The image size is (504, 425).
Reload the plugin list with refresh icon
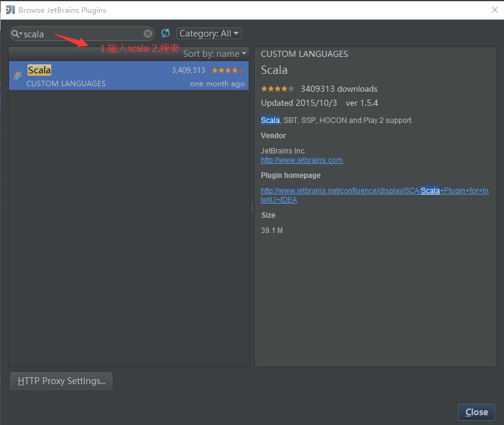pyautogui.click(x=166, y=33)
